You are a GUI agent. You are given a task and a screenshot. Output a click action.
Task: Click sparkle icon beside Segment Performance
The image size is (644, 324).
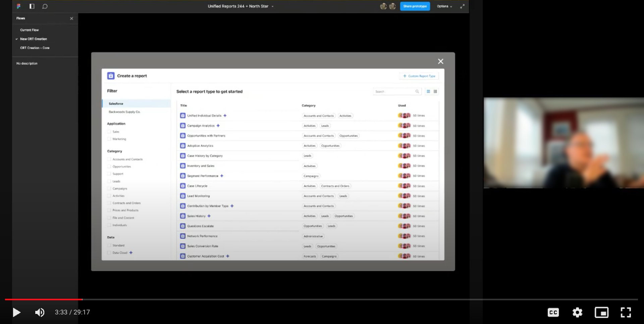tap(222, 176)
